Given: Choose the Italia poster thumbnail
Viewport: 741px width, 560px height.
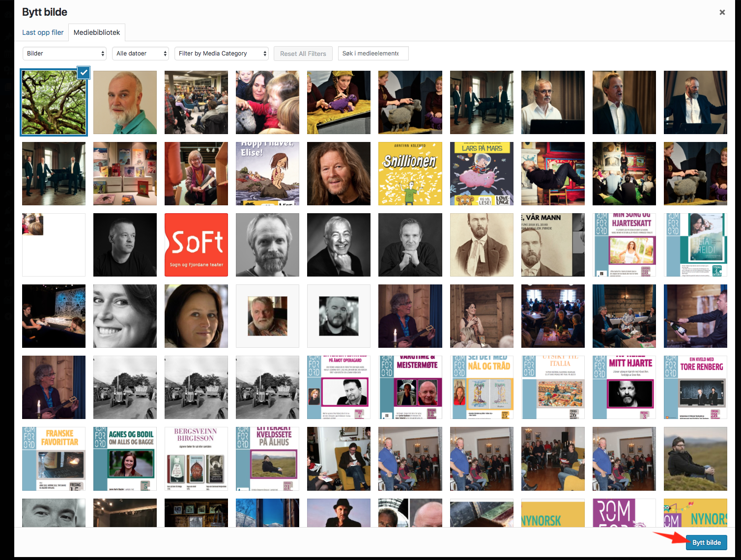Looking at the screenshot, I should click(x=553, y=388).
